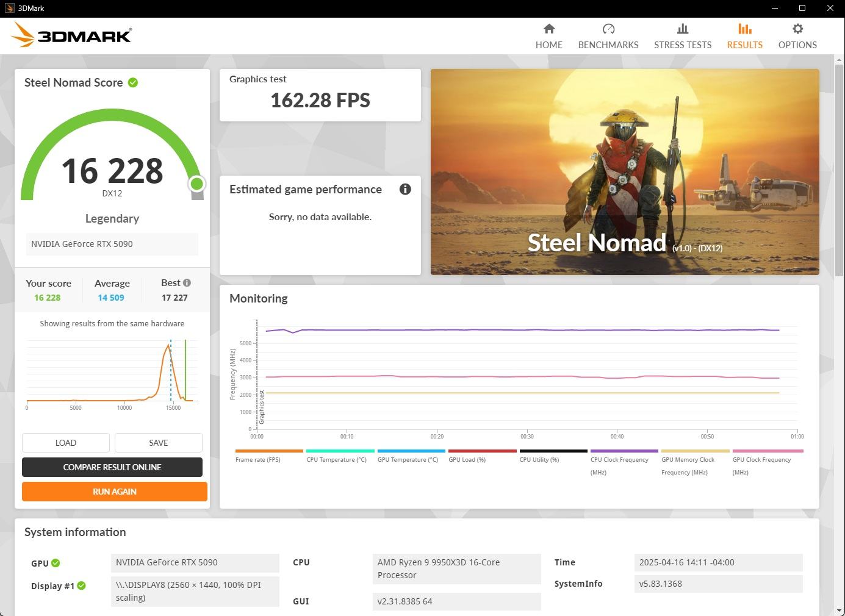
Task: Toggle GPU Clock Frequency legend in Monitoring
Action: coord(767,463)
